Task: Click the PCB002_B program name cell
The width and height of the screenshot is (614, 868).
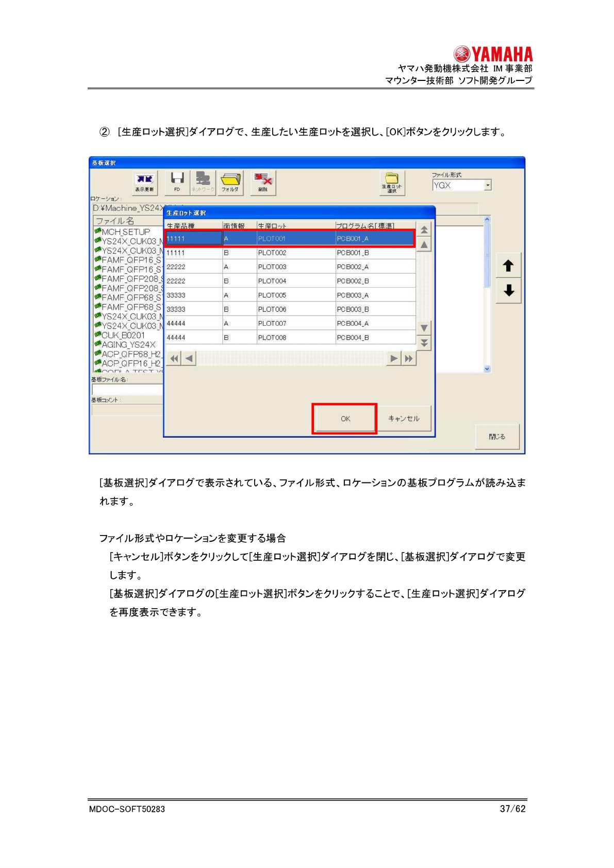Action: 375,281
